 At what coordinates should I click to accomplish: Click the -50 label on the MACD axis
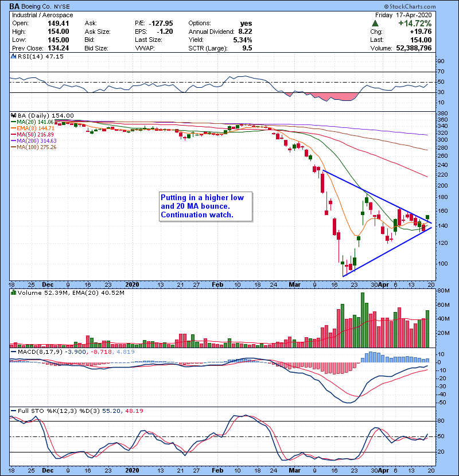[442, 403]
